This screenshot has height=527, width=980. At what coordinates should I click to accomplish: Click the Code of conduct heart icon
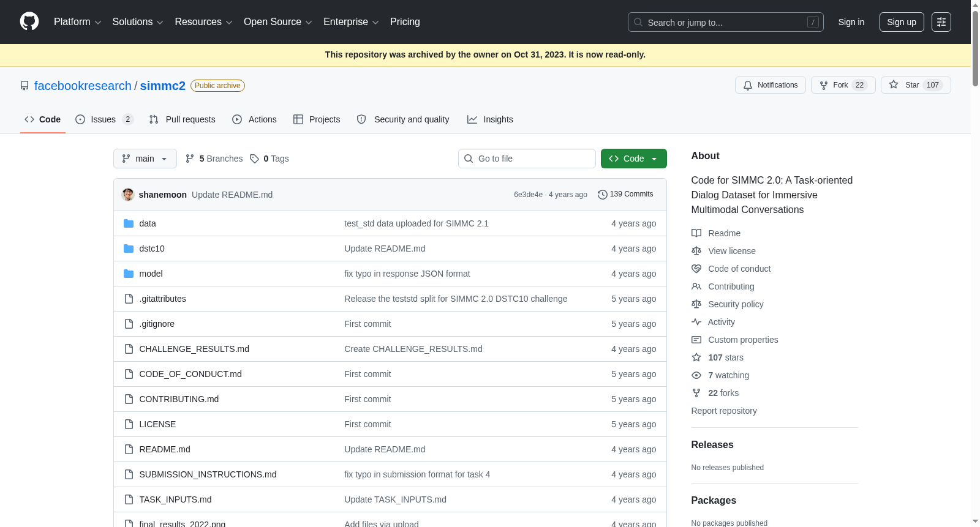696,269
